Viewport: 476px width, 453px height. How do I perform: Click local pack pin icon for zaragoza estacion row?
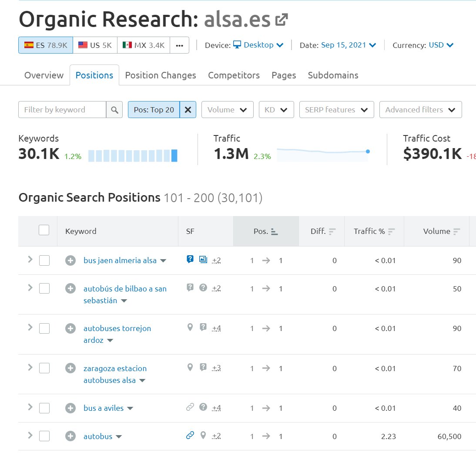point(190,367)
